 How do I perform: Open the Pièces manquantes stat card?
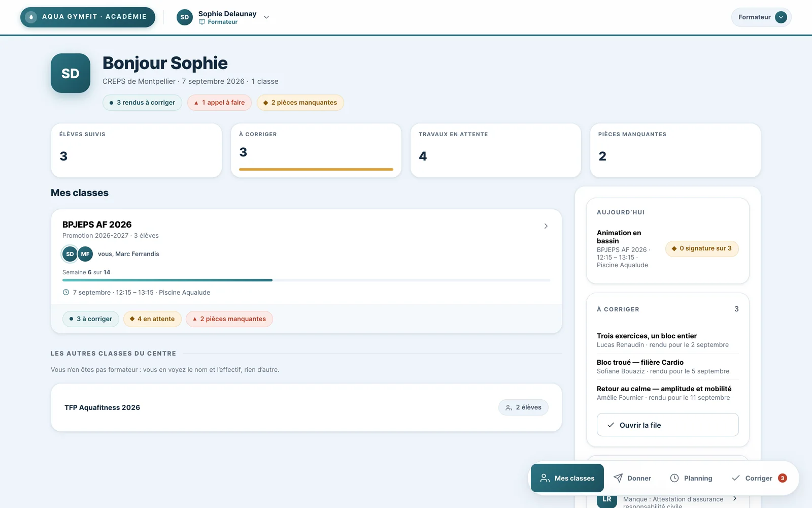[x=675, y=150]
